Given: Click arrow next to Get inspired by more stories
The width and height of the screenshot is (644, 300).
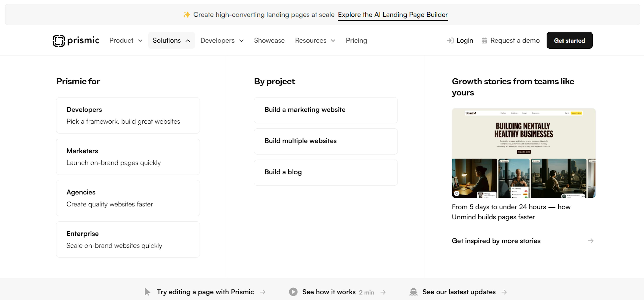Looking at the screenshot, I should coord(591,241).
